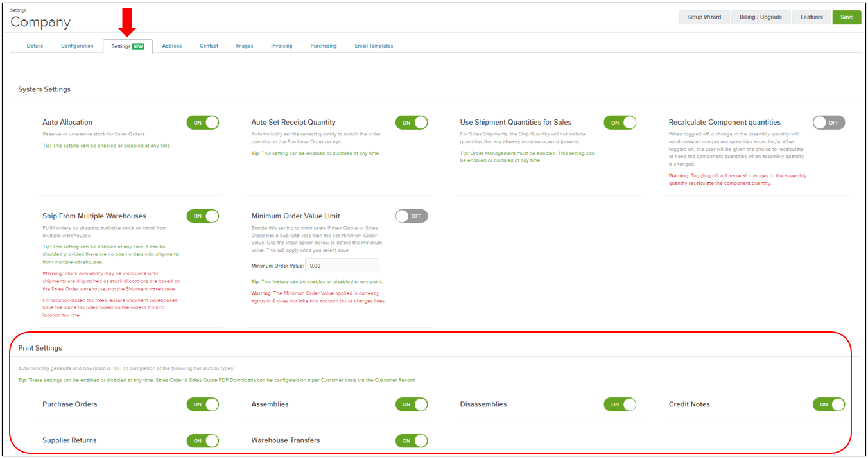The height and width of the screenshot is (459, 868).
Task: Click the Print Settings heading
Action: tap(40, 348)
